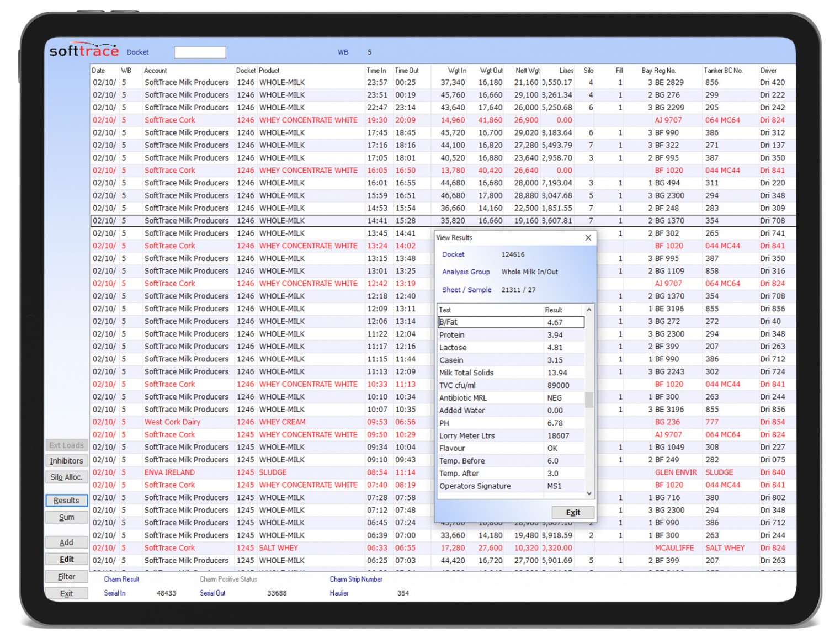
Task: Click the scroll-up arrow in View Results list
Action: [x=589, y=310]
